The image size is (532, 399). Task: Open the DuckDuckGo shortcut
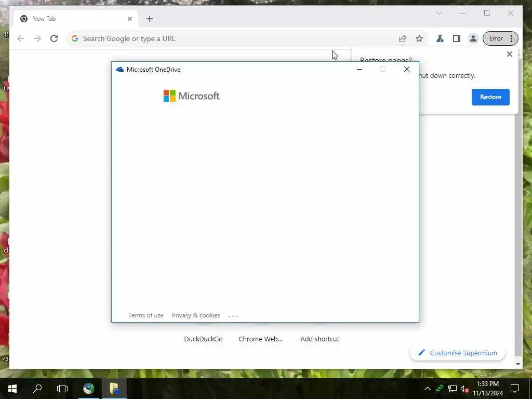pos(203,339)
